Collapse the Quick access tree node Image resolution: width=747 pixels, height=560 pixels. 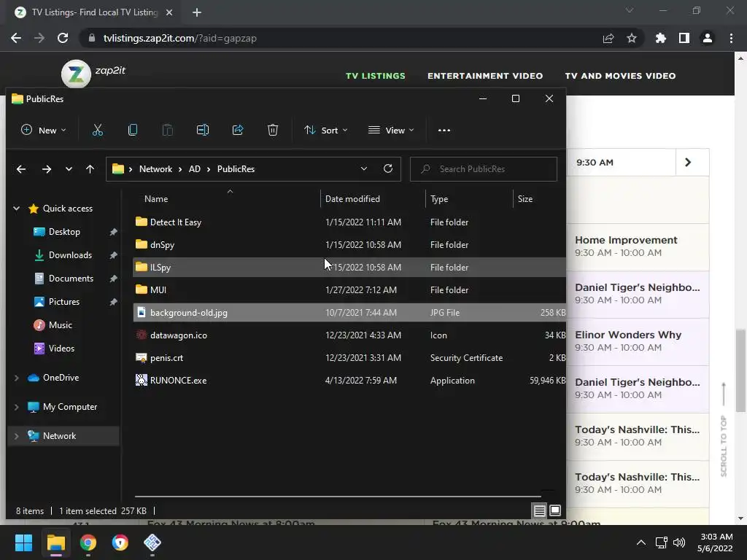tap(16, 208)
